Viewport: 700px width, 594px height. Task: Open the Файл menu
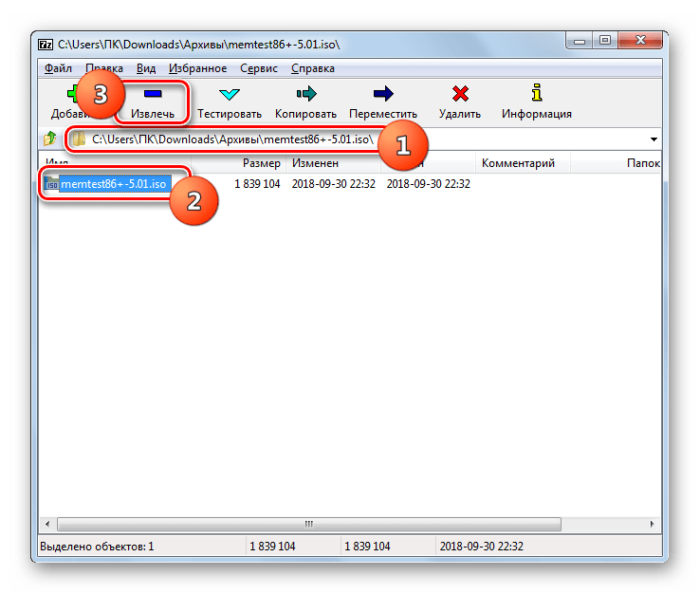(x=58, y=68)
